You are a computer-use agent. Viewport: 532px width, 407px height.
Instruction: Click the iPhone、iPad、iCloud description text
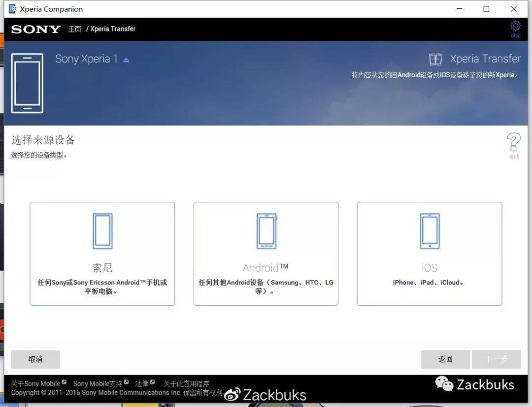click(x=428, y=282)
